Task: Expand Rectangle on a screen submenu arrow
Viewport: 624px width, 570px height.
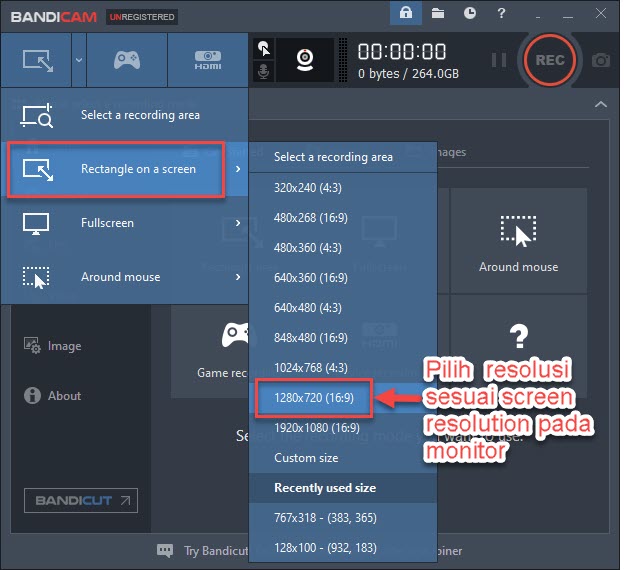Action: tap(238, 169)
